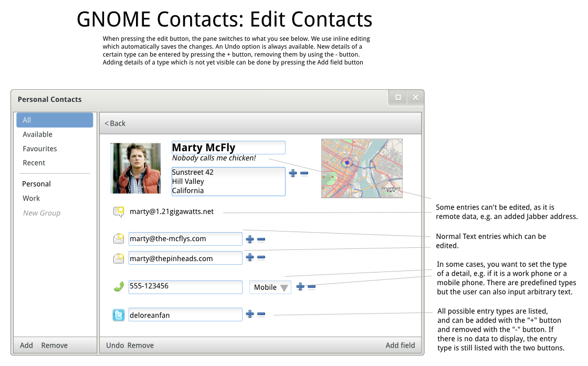Click Add at the sidebar bottom

point(26,346)
